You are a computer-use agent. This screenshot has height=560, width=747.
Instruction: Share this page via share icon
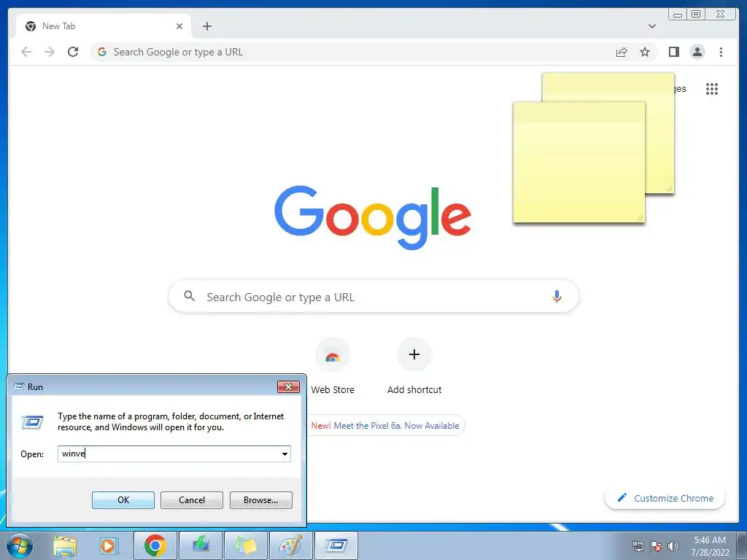point(622,52)
